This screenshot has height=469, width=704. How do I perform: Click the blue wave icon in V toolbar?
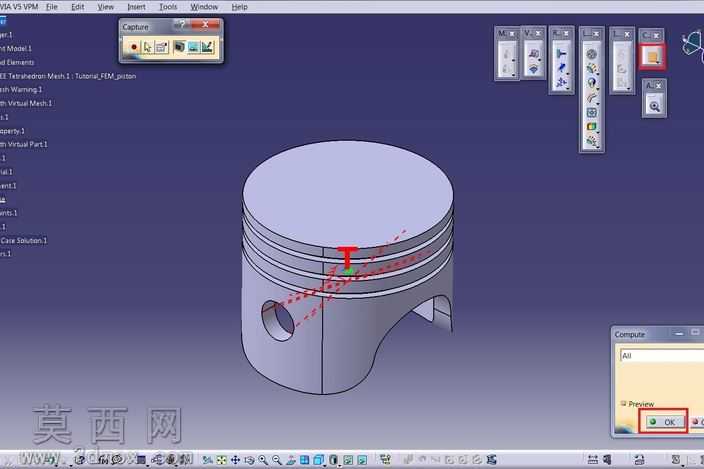coord(533,69)
